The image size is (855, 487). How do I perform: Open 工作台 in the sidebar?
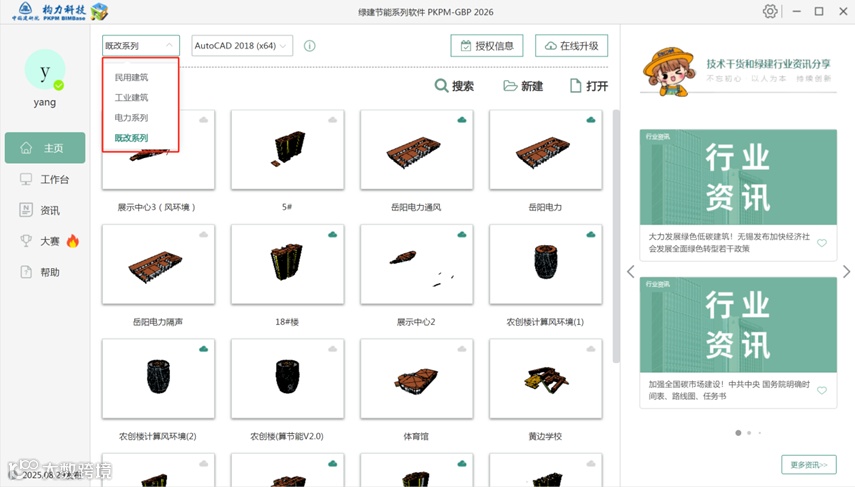tap(45, 179)
